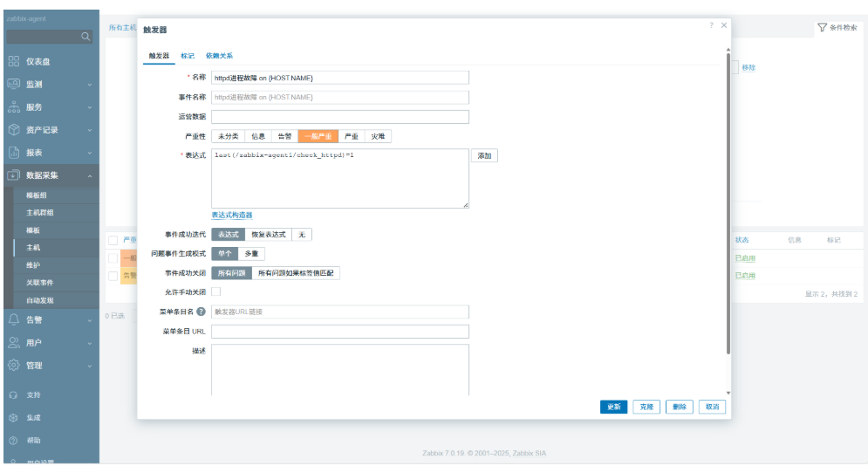This screenshot has width=868, height=473.
Task: Choose 单个 problem event generation mode
Action: pos(225,254)
